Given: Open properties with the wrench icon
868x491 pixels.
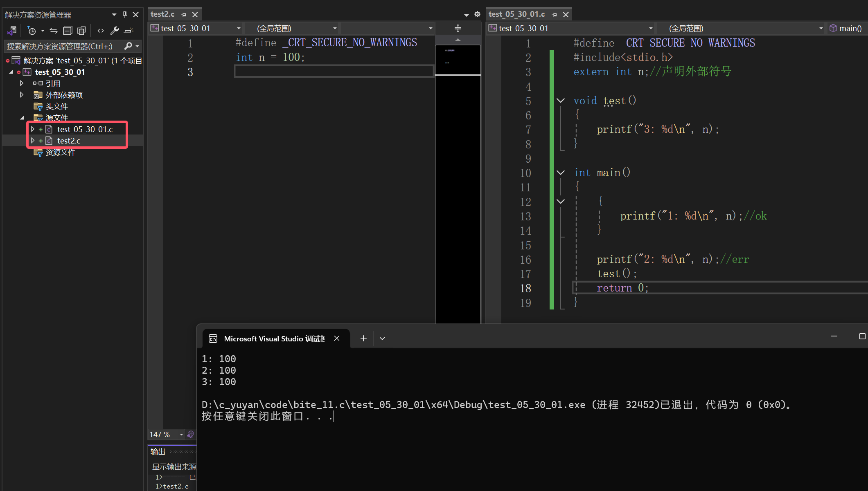Looking at the screenshot, I should (115, 31).
